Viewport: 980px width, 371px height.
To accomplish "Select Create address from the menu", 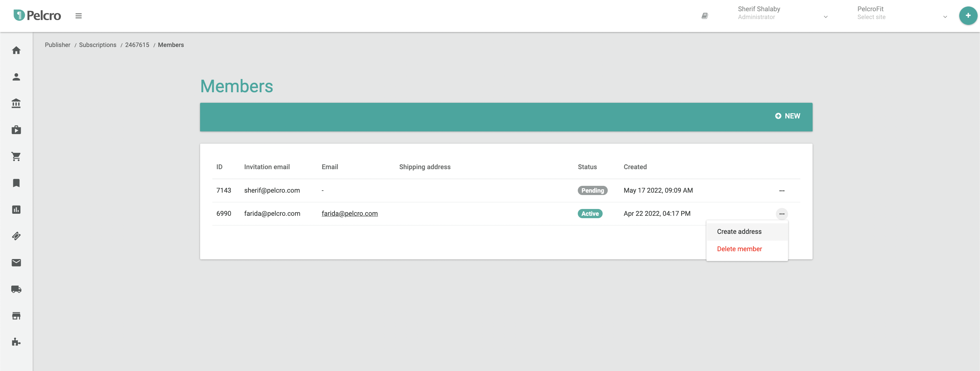I will [739, 232].
